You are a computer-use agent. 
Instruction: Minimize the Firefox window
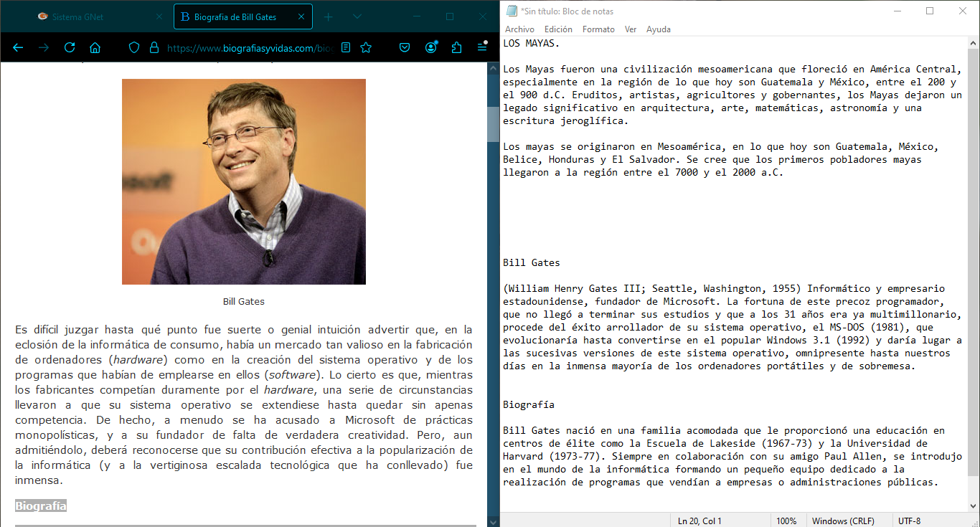pos(418,16)
